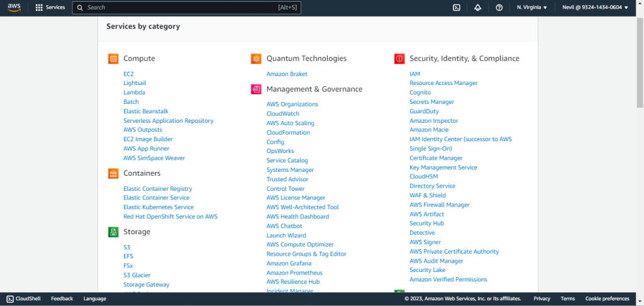644x306 pixels.
Task: Open Language selector in the footer
Action: click(x=95, y=298)
